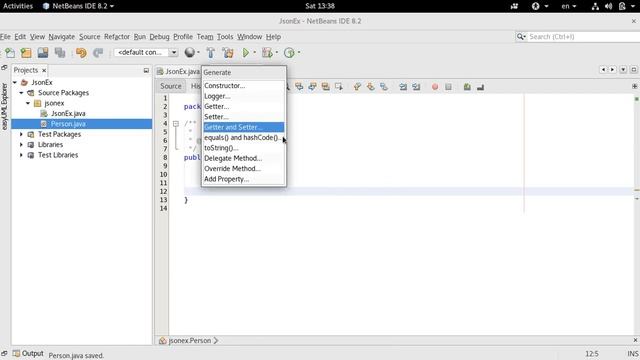640x360 pixels.
Task: Minimize the Projects panel window group
Action: pos(146,70)
